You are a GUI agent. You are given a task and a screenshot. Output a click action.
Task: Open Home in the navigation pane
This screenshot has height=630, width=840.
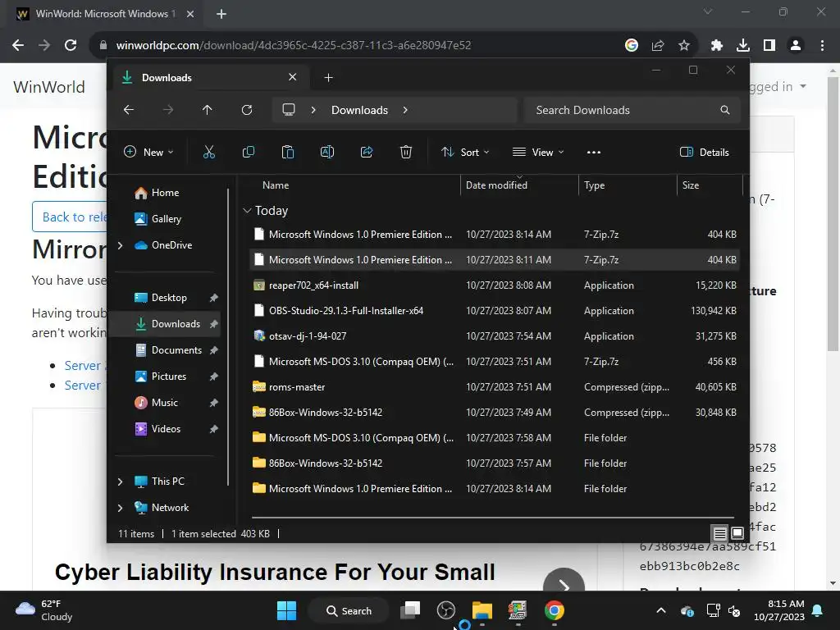click(x=165, y=192)
